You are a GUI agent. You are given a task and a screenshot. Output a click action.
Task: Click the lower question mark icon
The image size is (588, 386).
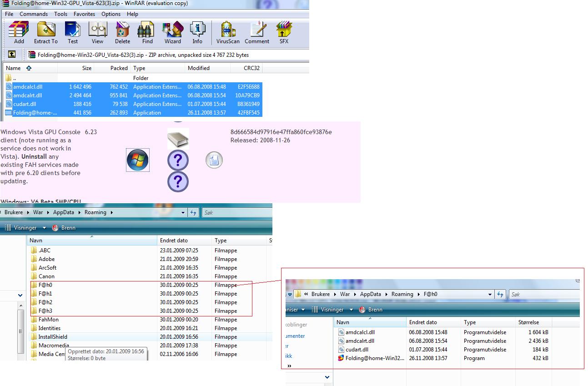[x=178, y=182]
